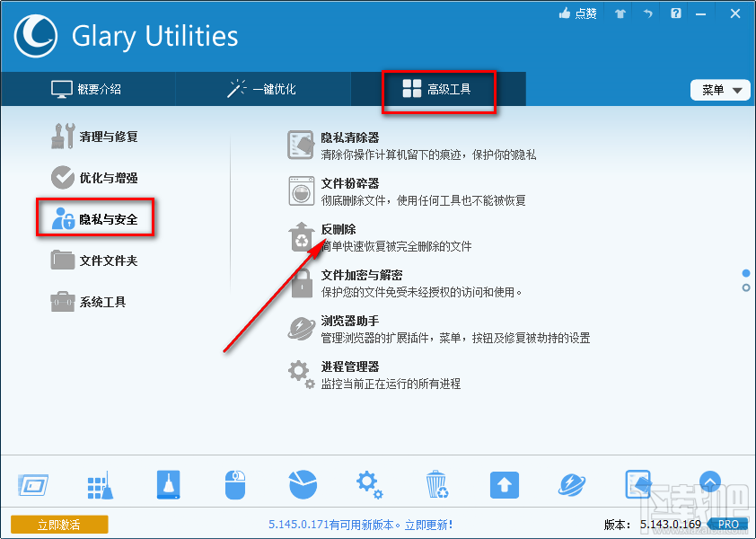Image resolution: width=756 pixels, height=539 pixels.
Task: Select the second pagination dot on the right
Action: (x=744, y=287)
